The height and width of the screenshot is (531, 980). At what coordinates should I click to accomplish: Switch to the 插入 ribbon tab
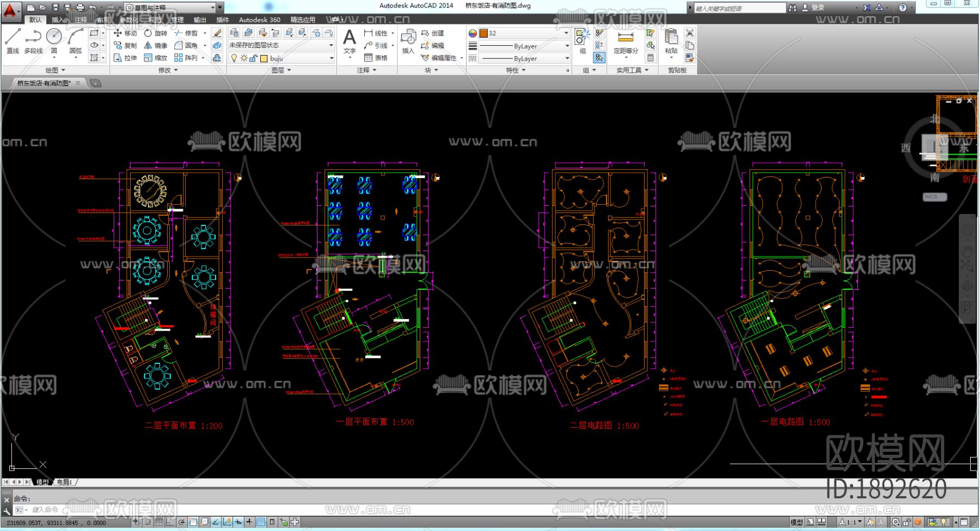coord(58,20)
